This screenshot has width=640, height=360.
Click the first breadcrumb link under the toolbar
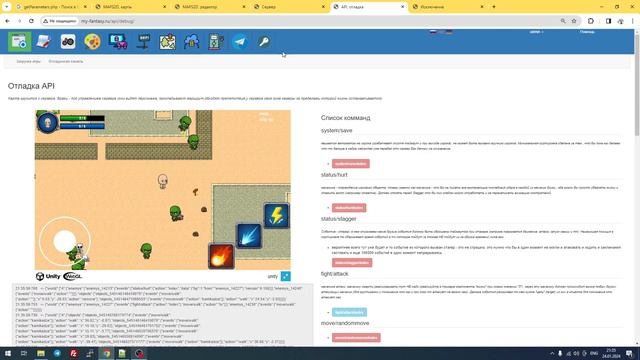point(29,61)
